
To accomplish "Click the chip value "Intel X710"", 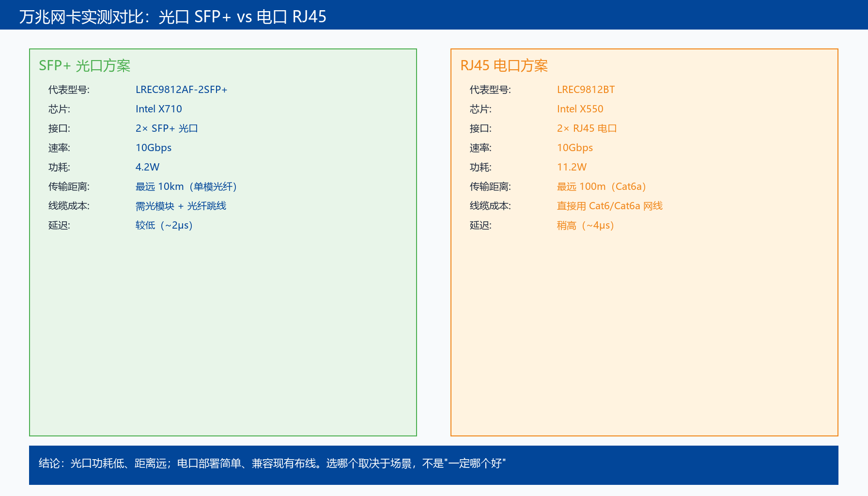I will point(159,109).
